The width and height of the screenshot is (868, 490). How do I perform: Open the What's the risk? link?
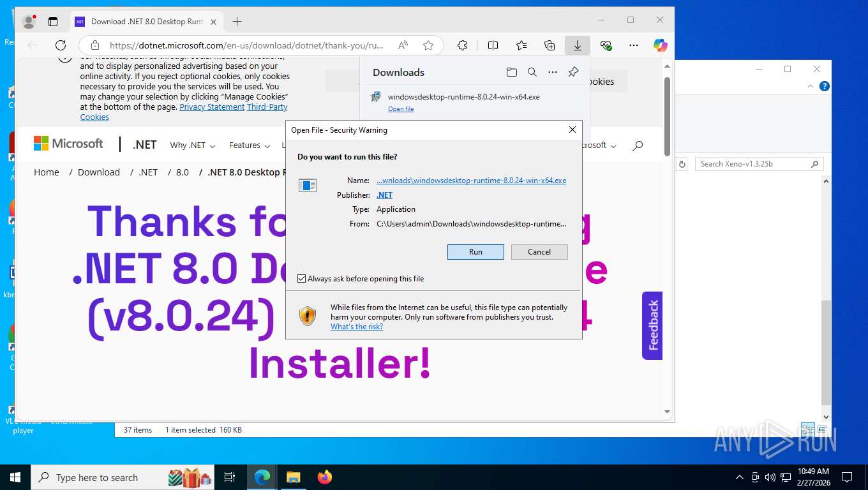click(357, 327)
